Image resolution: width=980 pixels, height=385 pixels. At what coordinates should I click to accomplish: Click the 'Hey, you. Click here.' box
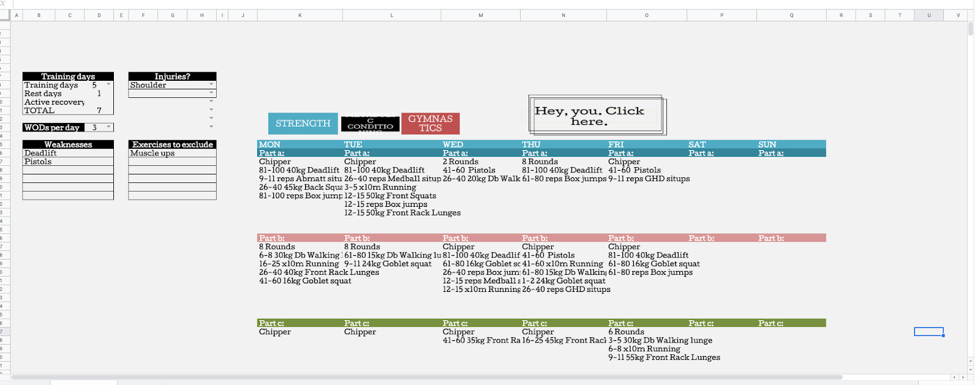(597, 115)
